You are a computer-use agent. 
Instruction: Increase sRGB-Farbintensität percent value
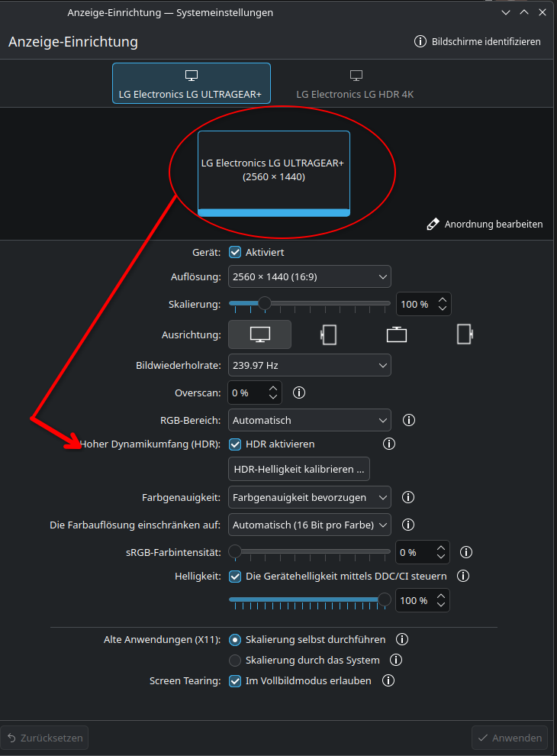click(x=441, y=548)
